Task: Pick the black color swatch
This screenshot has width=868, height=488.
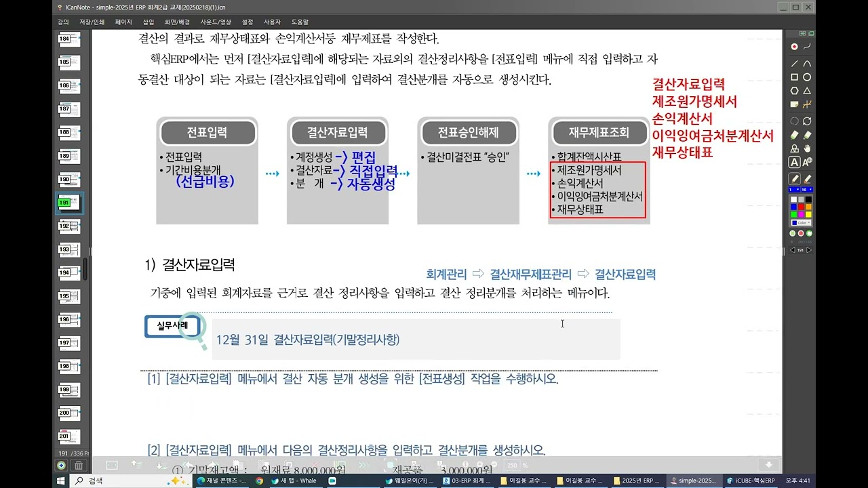Action: click(x=808, y=199)
